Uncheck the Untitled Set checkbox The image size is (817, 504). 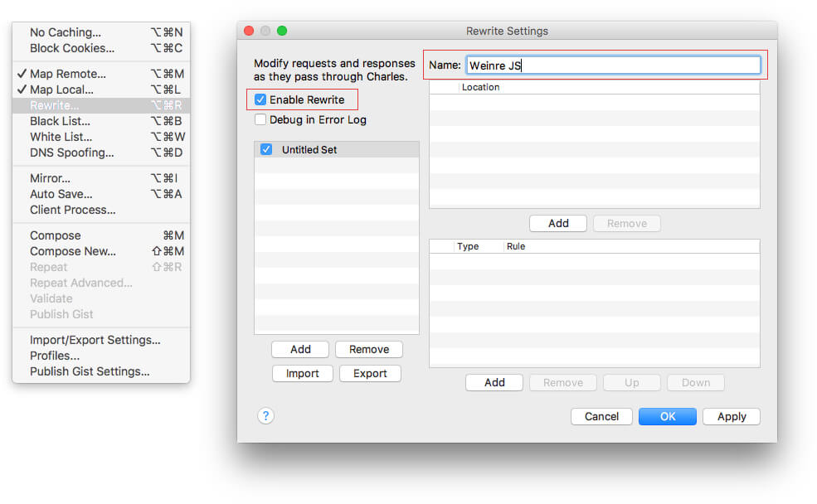click(266, 150)
